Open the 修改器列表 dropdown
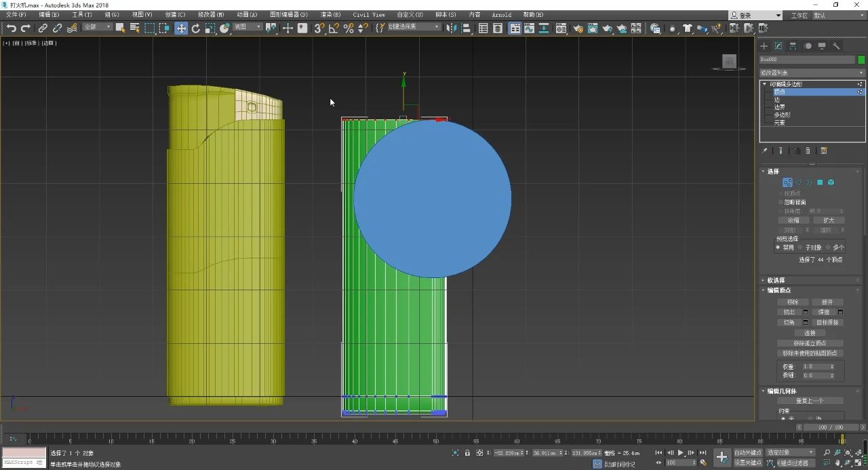The image size is (868, 470). coord(812,73)
